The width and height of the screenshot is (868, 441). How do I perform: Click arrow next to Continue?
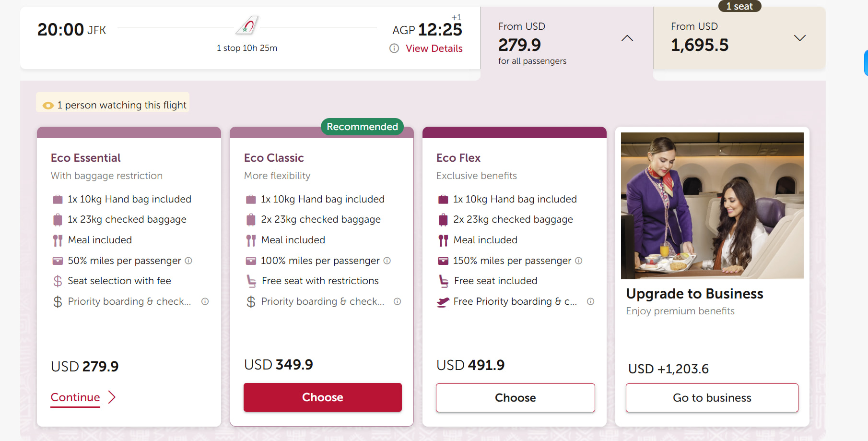[112, 397]
